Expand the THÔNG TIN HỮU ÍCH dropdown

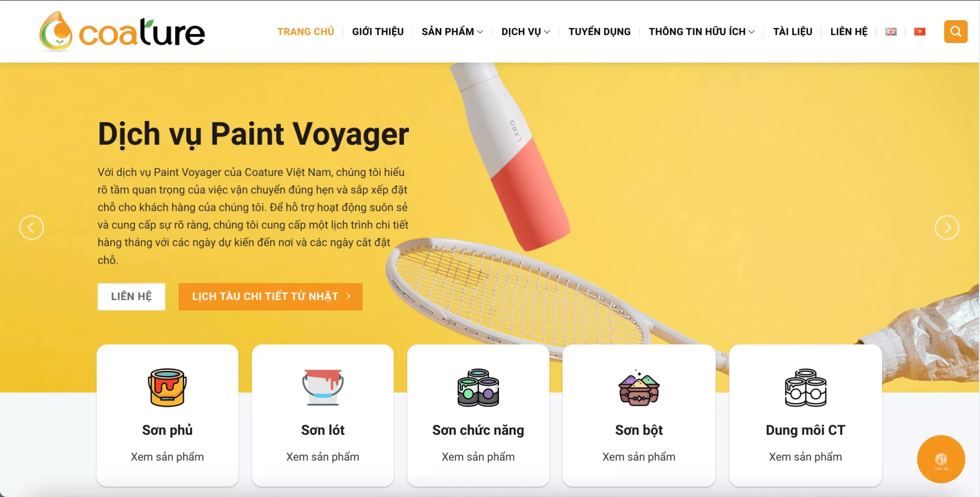click(702, 32)
